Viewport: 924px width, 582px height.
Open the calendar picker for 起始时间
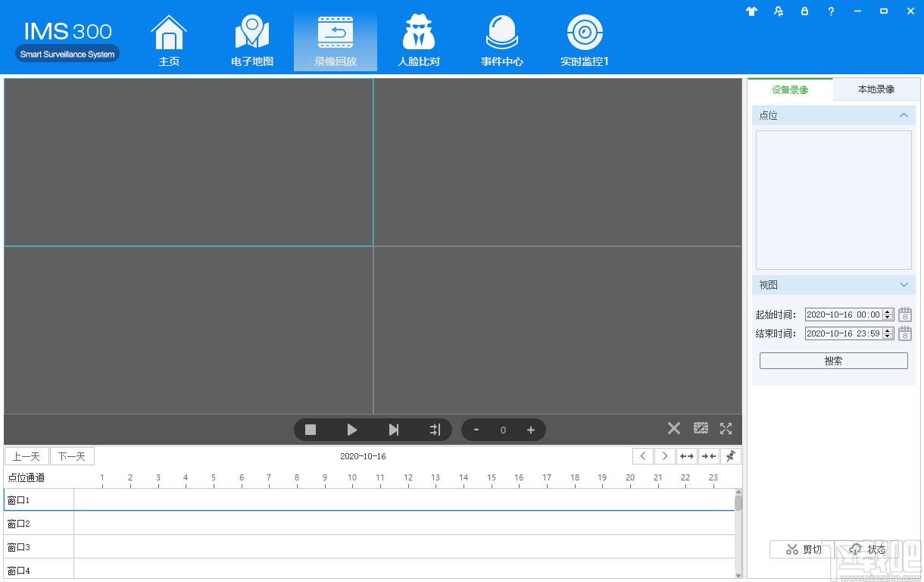pos(905,314)
